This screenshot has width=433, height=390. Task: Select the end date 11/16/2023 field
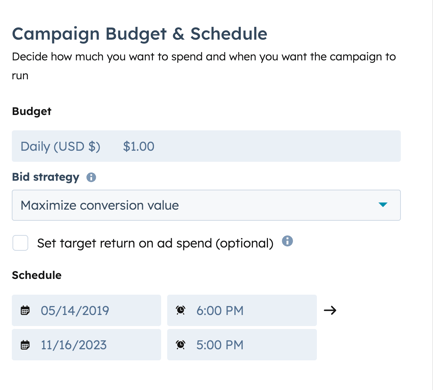point(86,345)
